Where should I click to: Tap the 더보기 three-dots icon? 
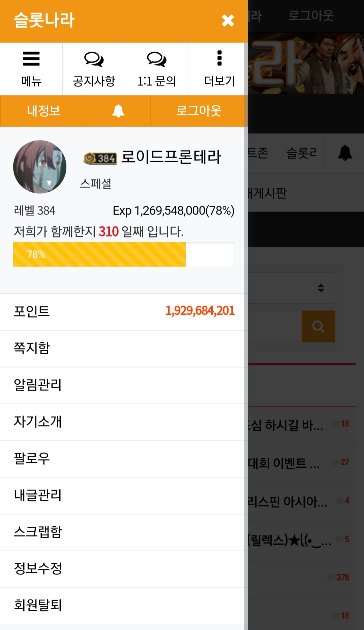pos(219,58)
